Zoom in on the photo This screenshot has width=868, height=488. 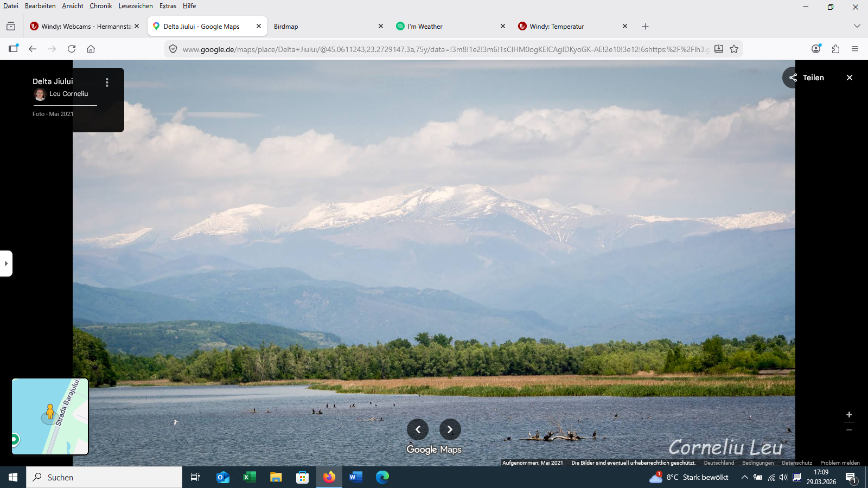tap(849, 415)
